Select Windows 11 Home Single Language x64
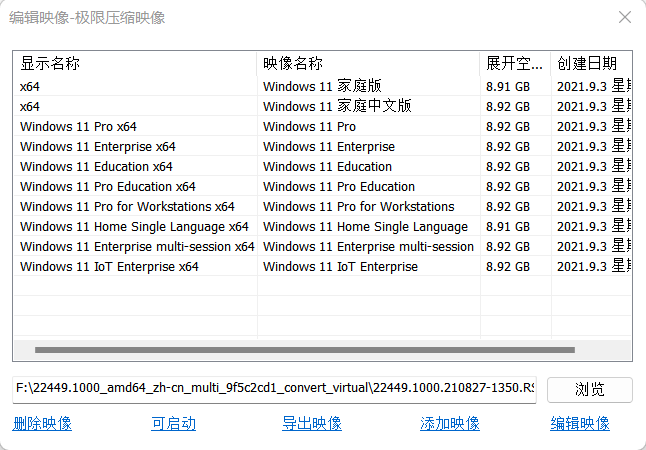Viewport: 646px width, 450px height. (x=323, y=227)
